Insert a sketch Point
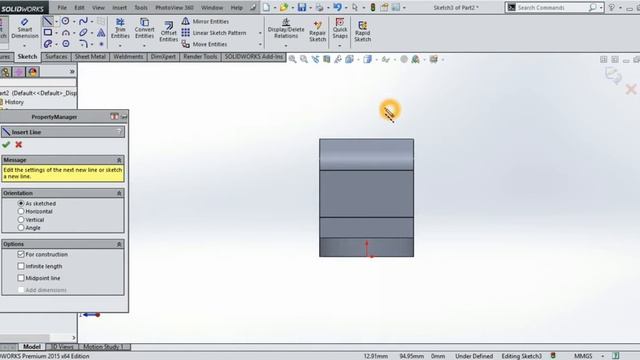Screen dimensions: 640x360 click(x=101, y=44)
